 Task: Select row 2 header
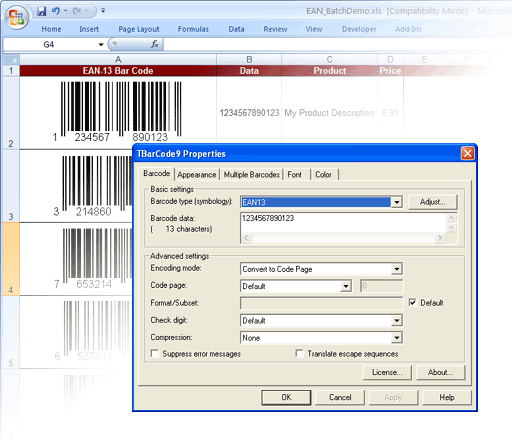tap(11, 113)
